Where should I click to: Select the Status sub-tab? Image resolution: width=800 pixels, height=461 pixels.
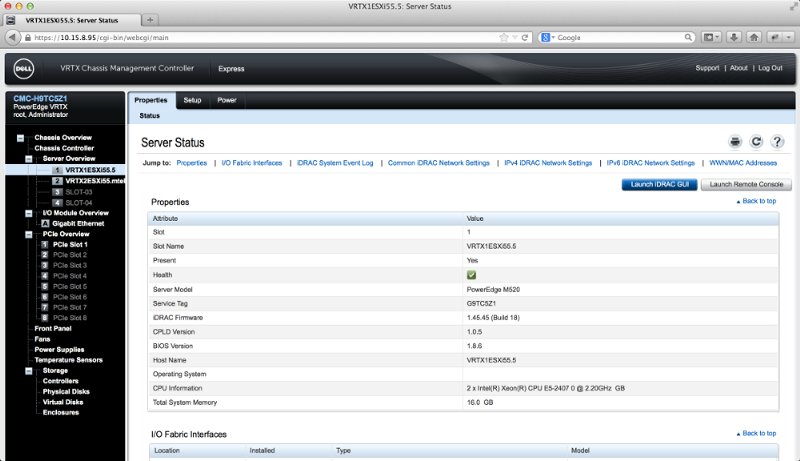point(149,116)
